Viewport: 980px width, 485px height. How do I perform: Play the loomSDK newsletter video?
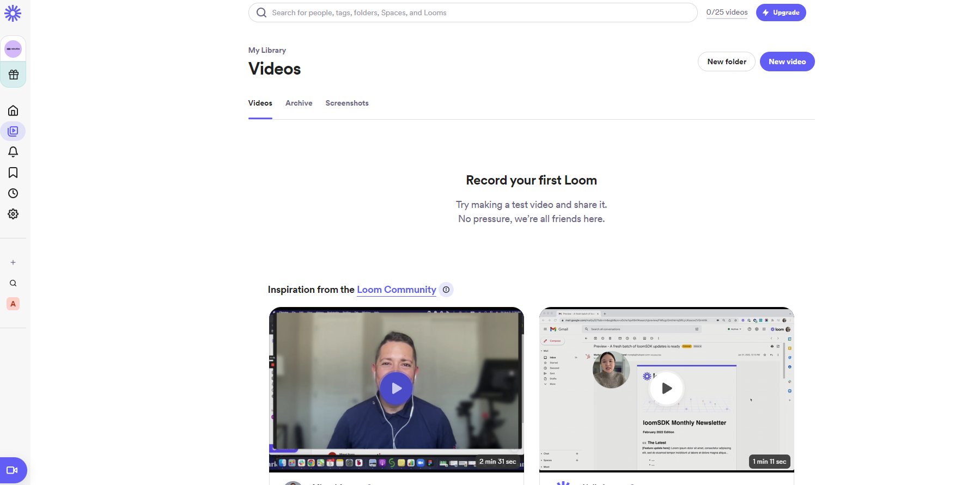click(x=666, y=388)
